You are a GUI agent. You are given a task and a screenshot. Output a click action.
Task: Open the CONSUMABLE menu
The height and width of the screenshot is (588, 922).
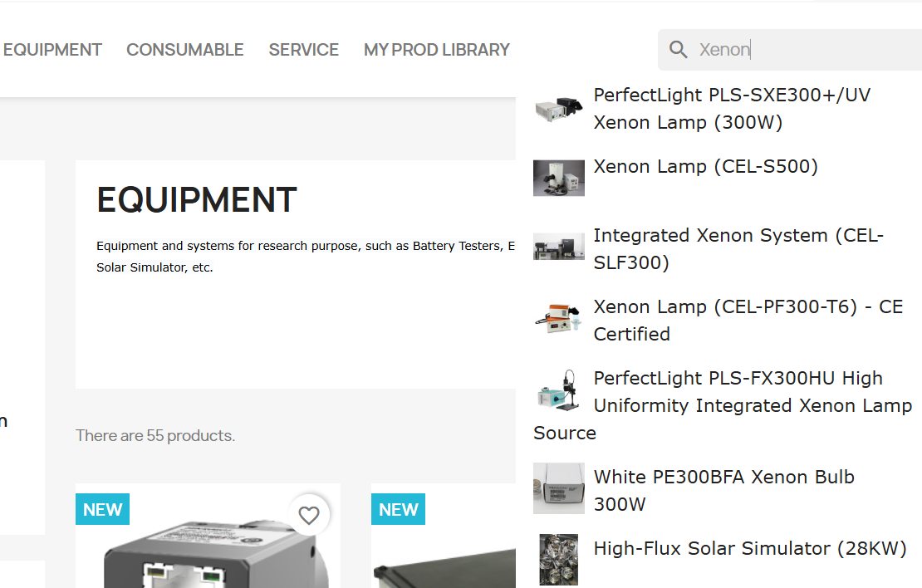click(184, 50)
